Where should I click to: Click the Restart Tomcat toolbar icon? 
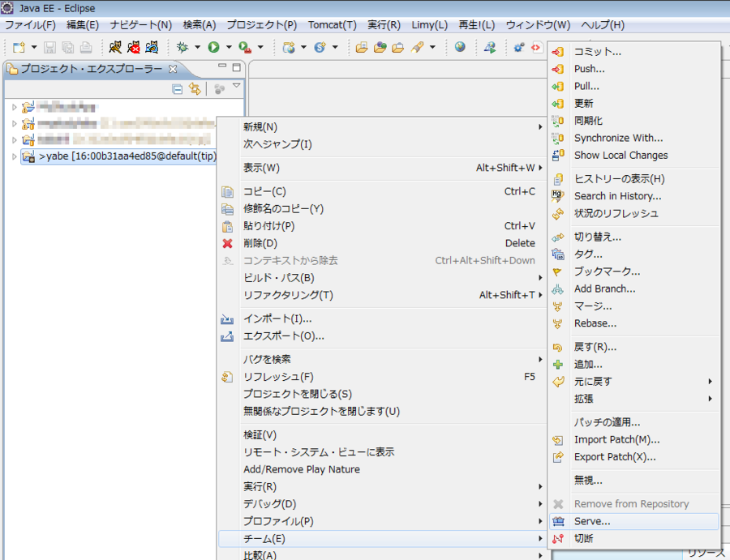click(x=152, y=47)
